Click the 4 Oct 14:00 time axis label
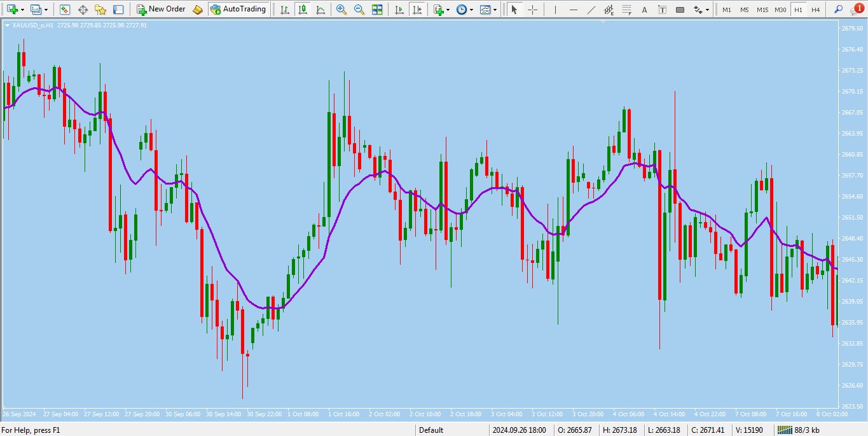 (669, 414)
